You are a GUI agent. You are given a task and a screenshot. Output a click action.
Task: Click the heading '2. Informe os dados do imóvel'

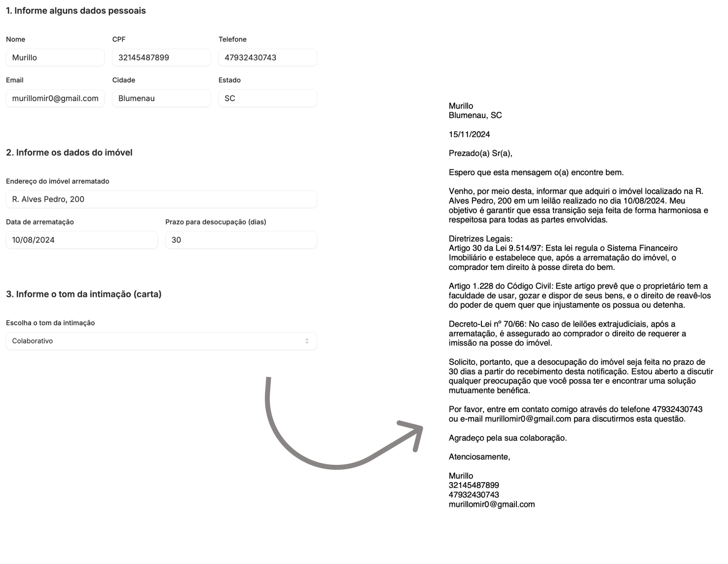pyautogui.click(x=69, y=152)
